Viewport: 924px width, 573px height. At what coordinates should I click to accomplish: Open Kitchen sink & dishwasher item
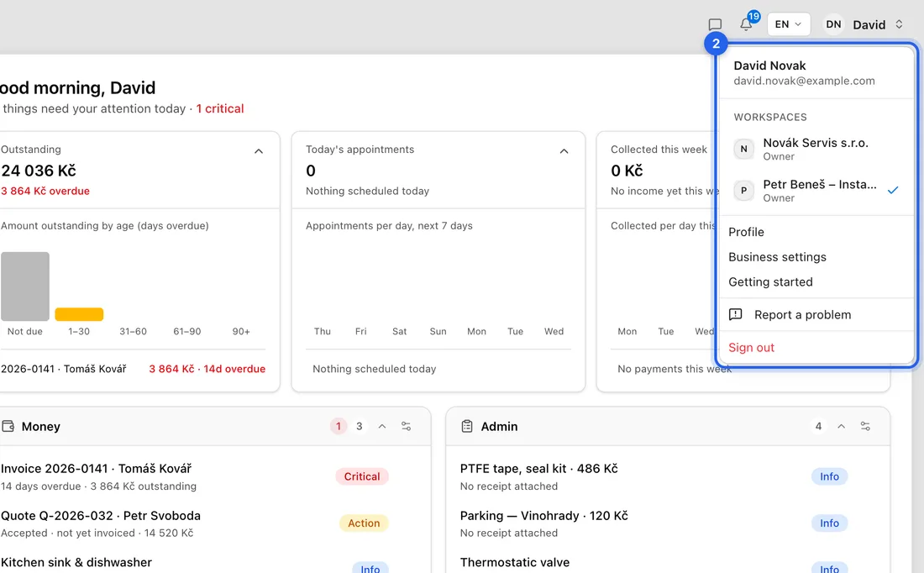[76, 562]
